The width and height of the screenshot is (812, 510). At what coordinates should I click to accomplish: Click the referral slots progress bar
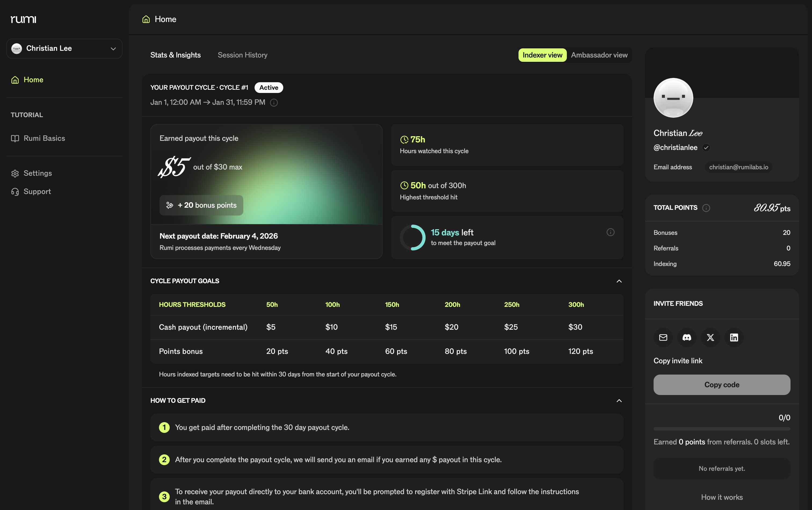[x=722, y=429]
